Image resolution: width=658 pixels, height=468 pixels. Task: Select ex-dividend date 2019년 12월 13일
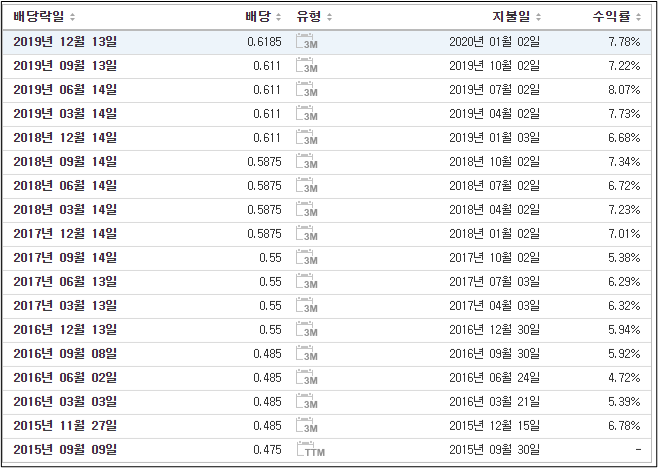(x=65, y=42)
